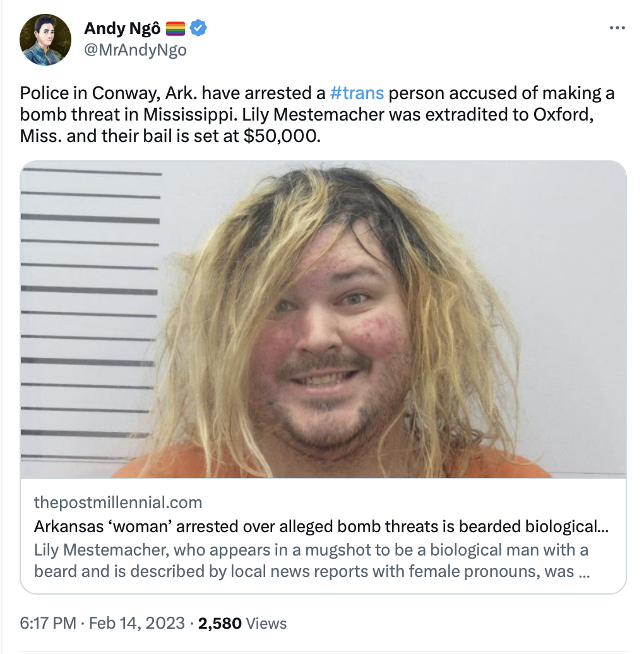Screen dimensions: 644x654
Task: Open the thepostmillennial.com domain link
Action: [x=118, y=502]
